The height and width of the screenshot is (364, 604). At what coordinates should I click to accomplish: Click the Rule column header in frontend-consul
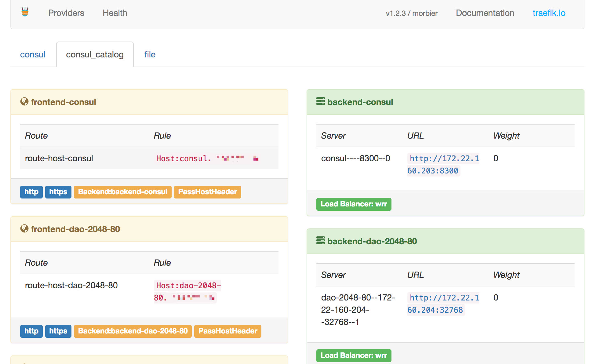[x=162, y=136]
